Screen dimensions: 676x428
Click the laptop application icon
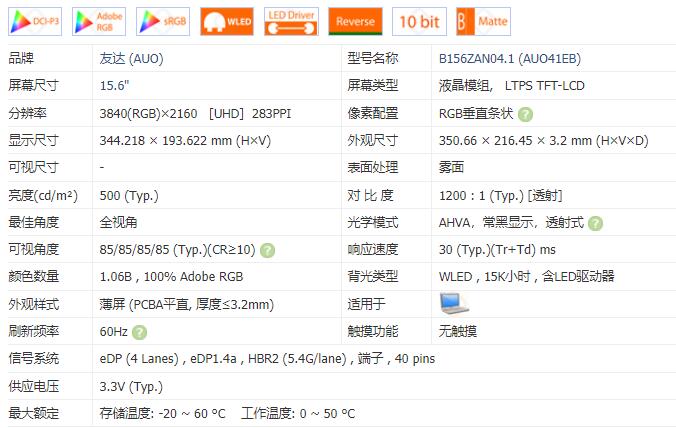coord(454,303)
